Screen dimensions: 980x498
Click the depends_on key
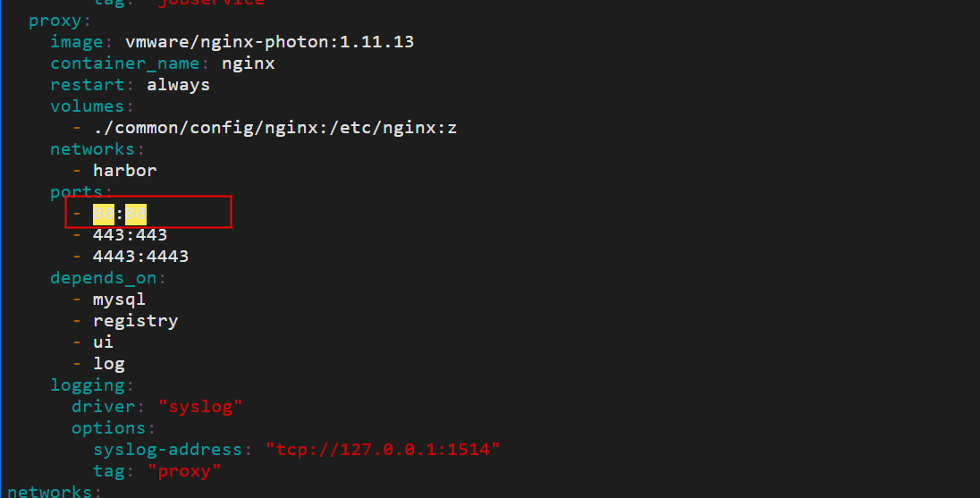[x=107, y=278]
